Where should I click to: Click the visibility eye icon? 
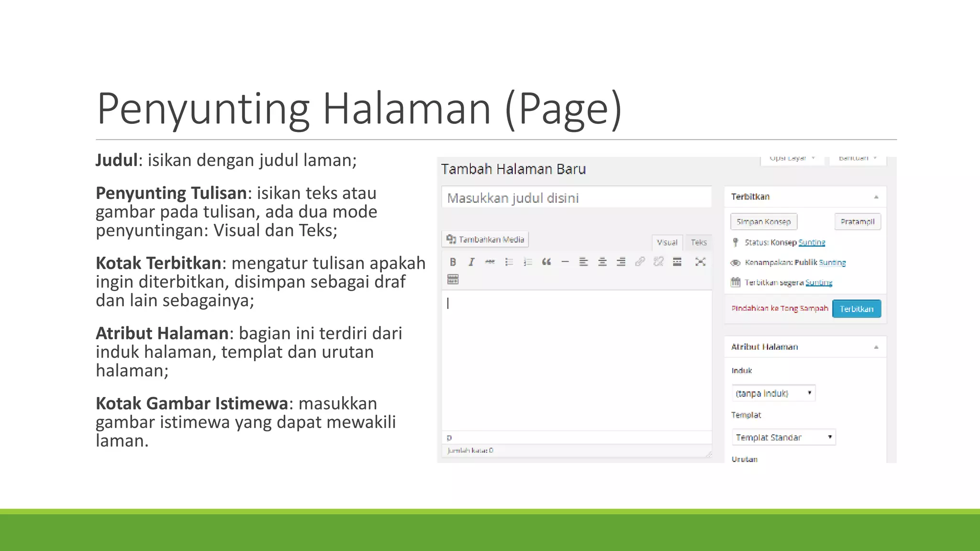point(735,263)
